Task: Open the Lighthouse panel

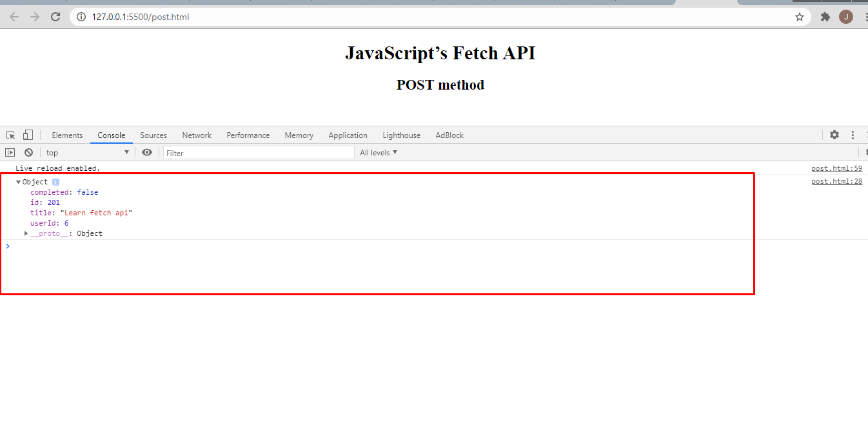Action: click(x=401, y=135)
